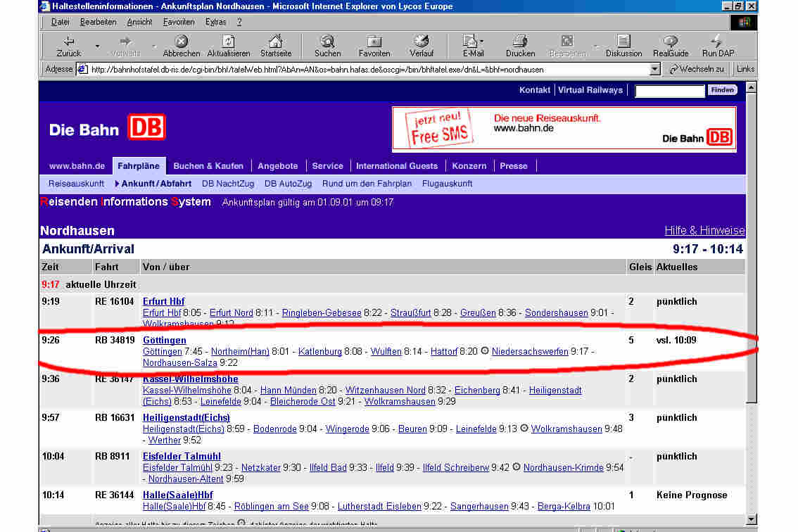798x532 pixels.
Task: Open the E-Mail toolbar icon
Action: tap(469, 41)
